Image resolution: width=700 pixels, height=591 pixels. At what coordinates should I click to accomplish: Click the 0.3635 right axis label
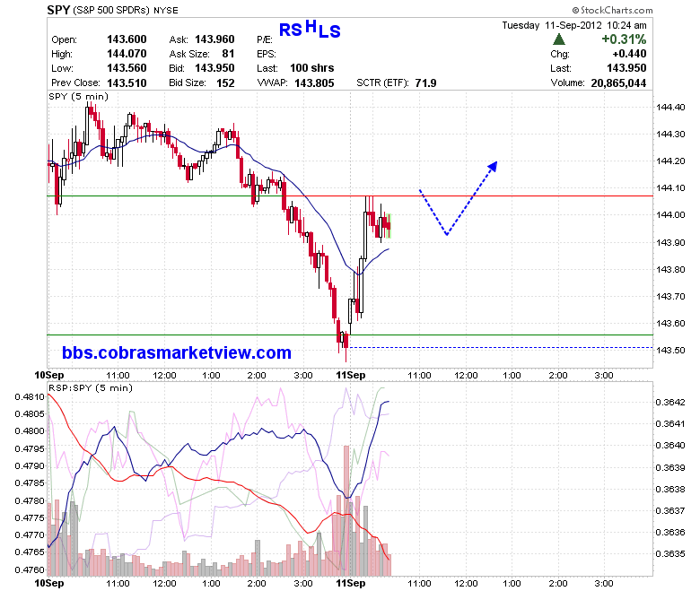click(670, 554)
